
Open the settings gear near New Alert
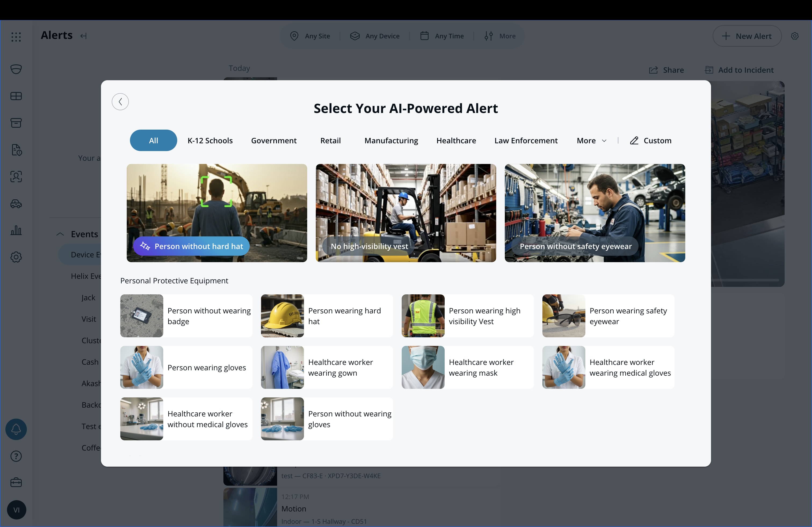click(795, 36)
